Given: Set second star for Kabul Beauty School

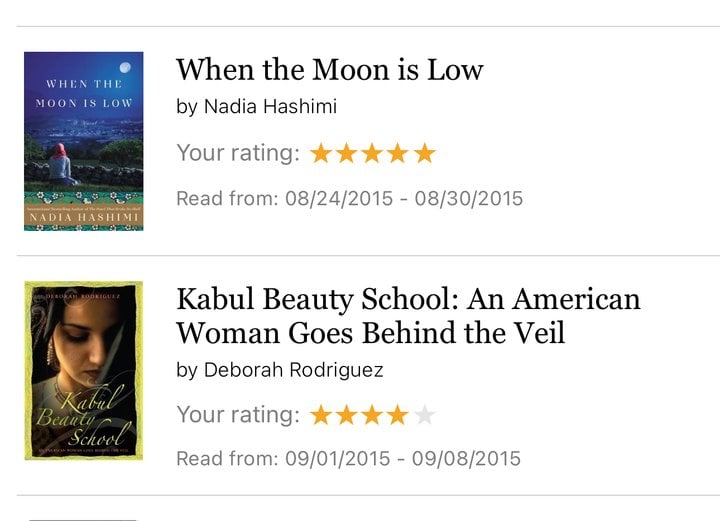Looking at the screenshot, I should 347,415.
